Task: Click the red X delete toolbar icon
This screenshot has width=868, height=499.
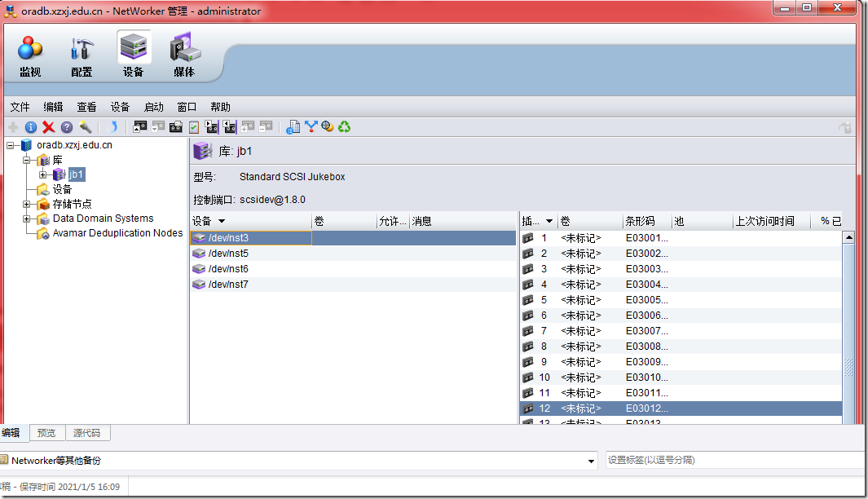Action: point(49,127)
